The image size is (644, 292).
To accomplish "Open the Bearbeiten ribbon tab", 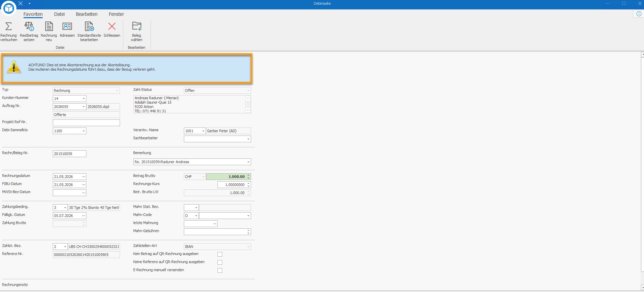I will tap(87, 14).
